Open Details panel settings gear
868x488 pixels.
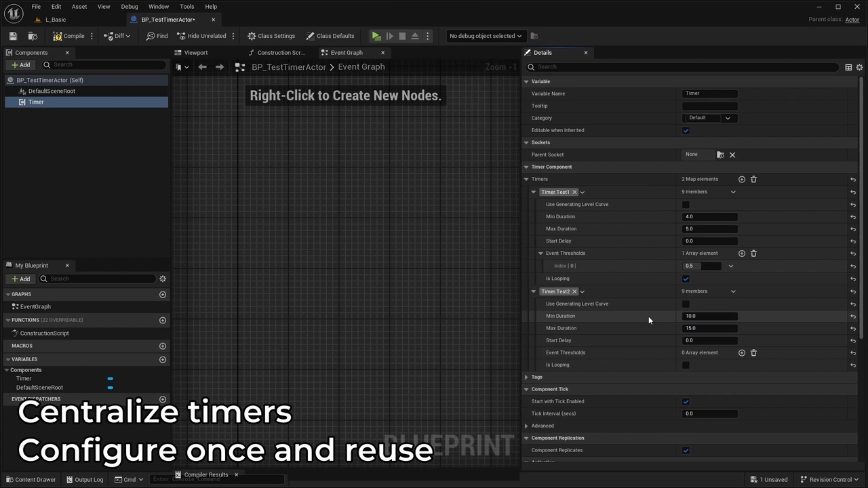click(859, 67)
